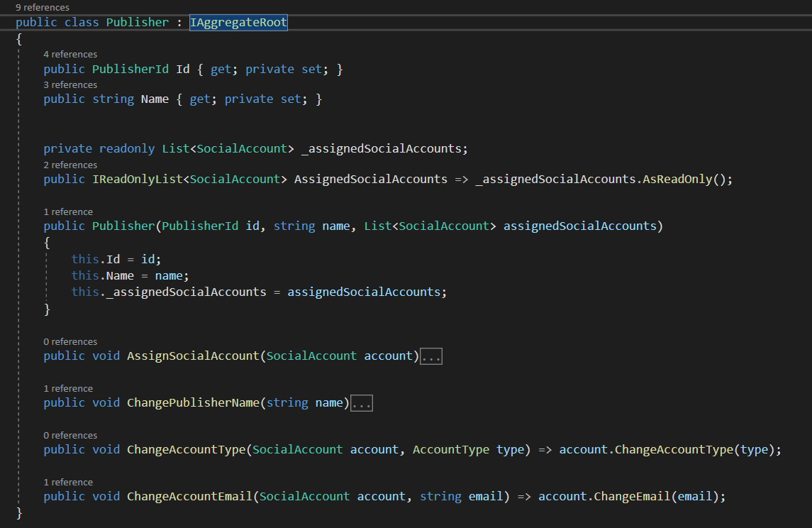The image size is (812, 528).
Task: Open the '9 references' CodeLens above Publisher class
Action: pyautogui.click(x=43, y=7)
